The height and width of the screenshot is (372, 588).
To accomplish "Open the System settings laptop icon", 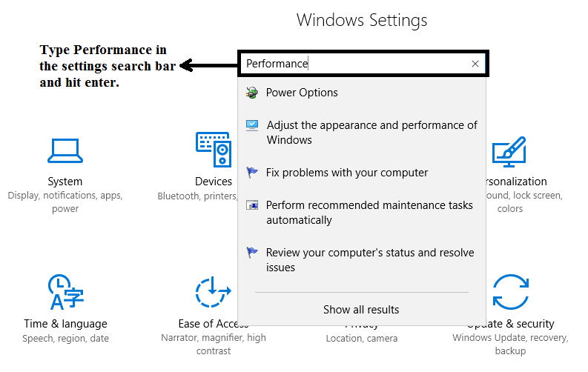I will 65,150.
